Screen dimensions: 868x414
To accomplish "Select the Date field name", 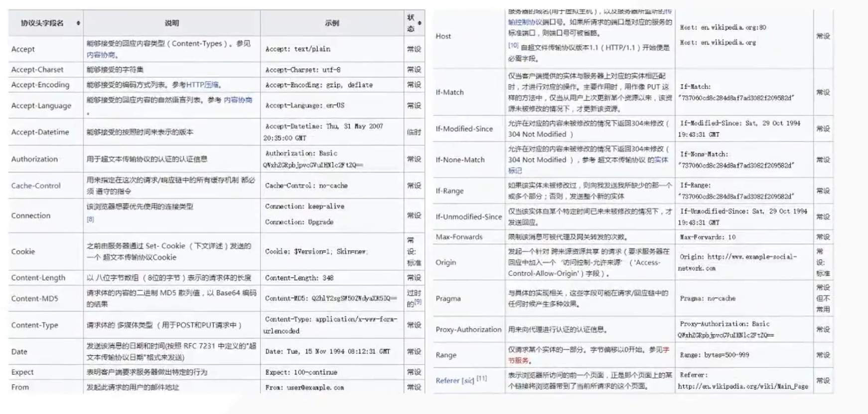I will point(19,352).
